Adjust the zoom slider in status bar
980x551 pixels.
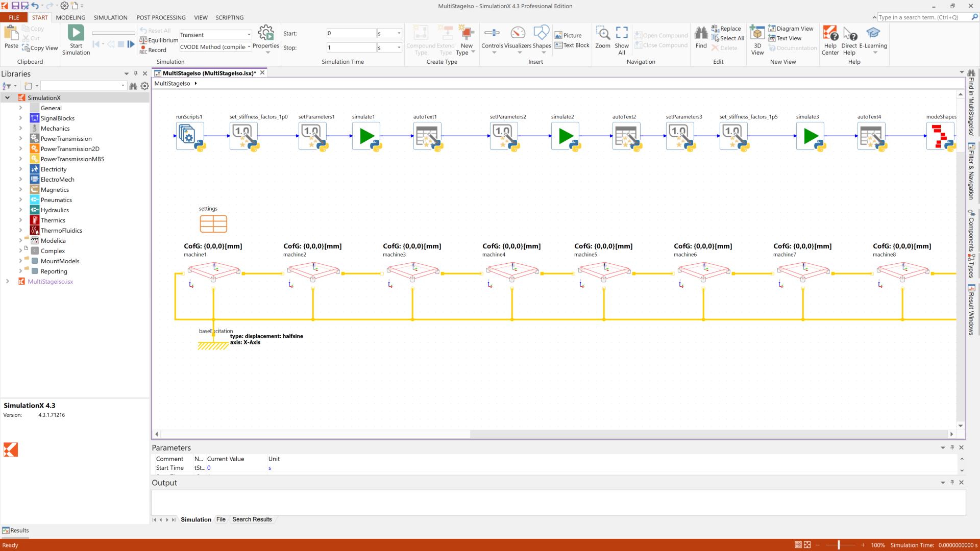(839, 545)
